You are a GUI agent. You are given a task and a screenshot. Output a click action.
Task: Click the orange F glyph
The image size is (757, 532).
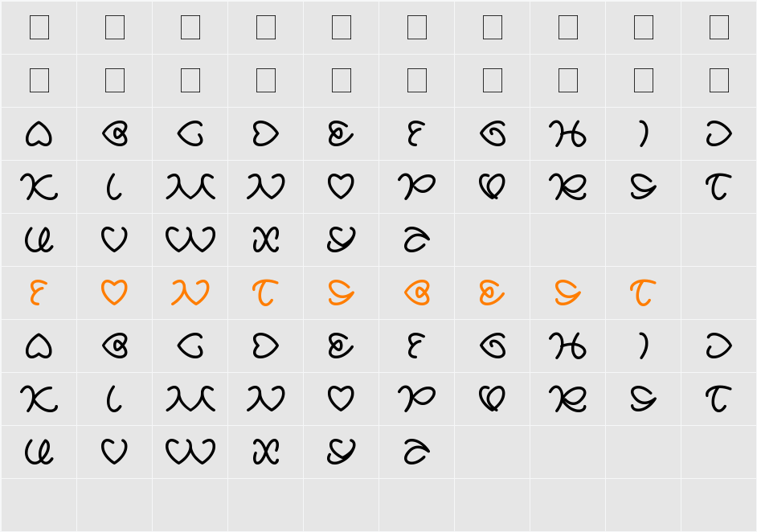click(37, 292)
